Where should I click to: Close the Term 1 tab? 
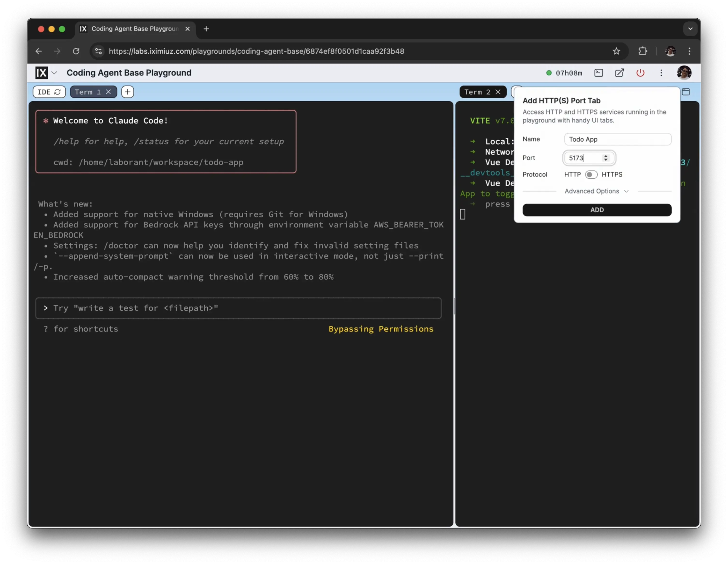[x=108, y=92]
